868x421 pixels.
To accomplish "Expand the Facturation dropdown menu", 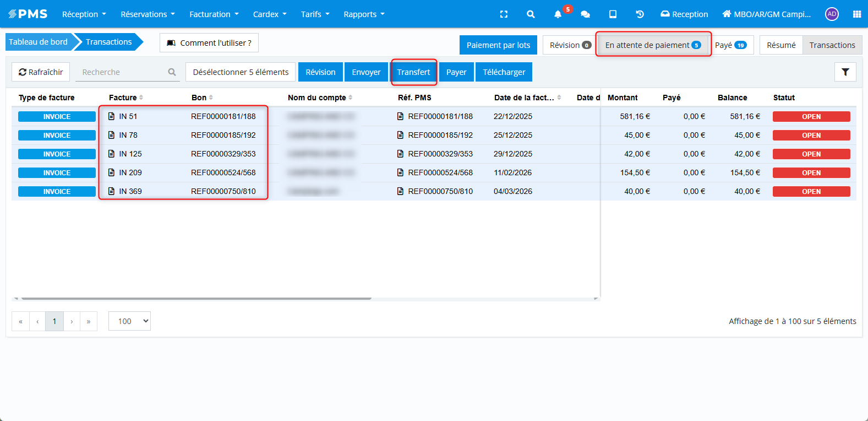I will 214,14.
